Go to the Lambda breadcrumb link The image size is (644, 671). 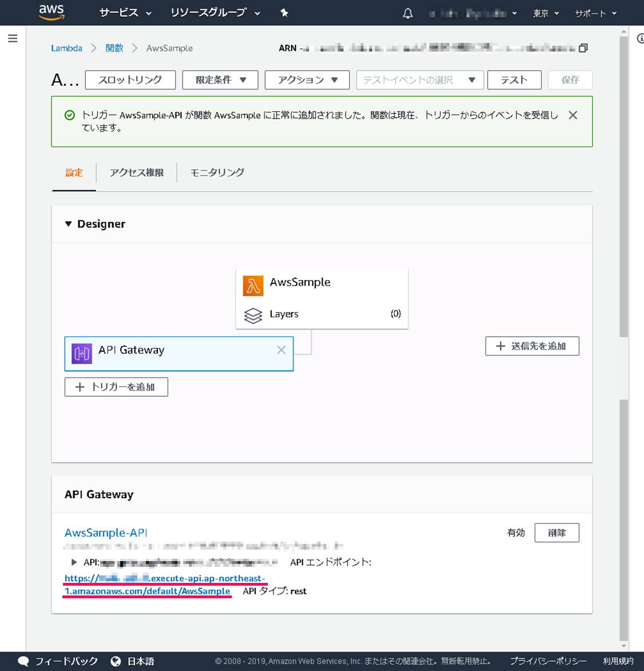(x=67, y=48)
